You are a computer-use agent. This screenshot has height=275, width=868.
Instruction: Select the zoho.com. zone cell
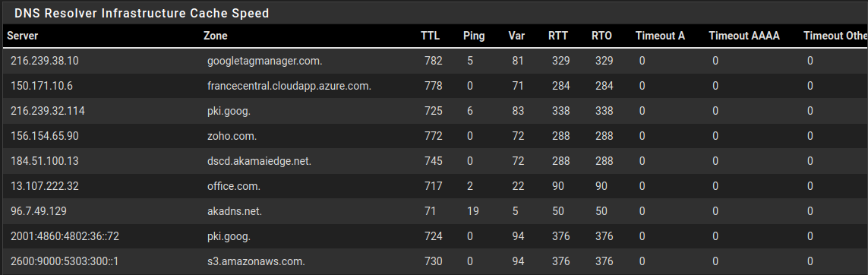coord(232,136)
